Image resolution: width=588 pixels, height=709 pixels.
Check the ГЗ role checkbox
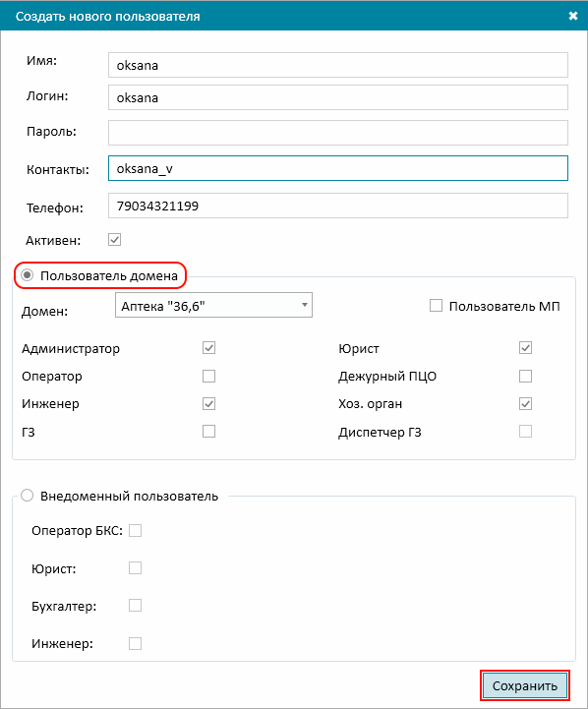(208, 432)
